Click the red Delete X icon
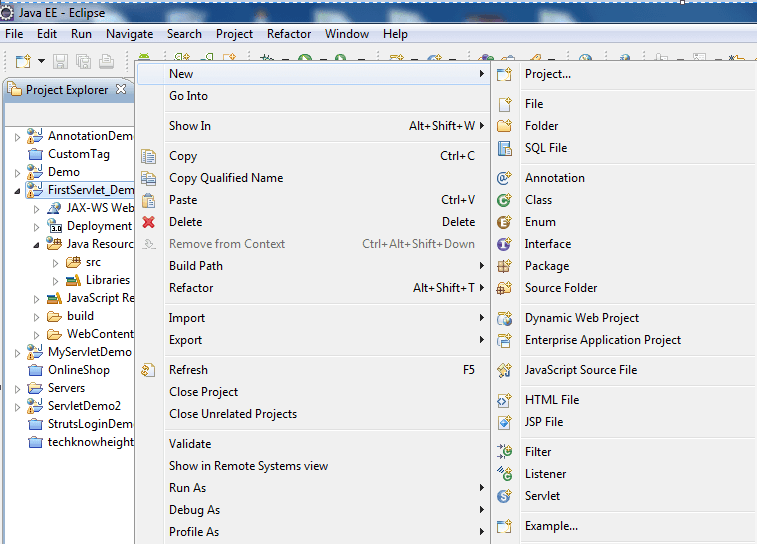Image resolution: width=757 pixels, height=544 pixels. 148,222
